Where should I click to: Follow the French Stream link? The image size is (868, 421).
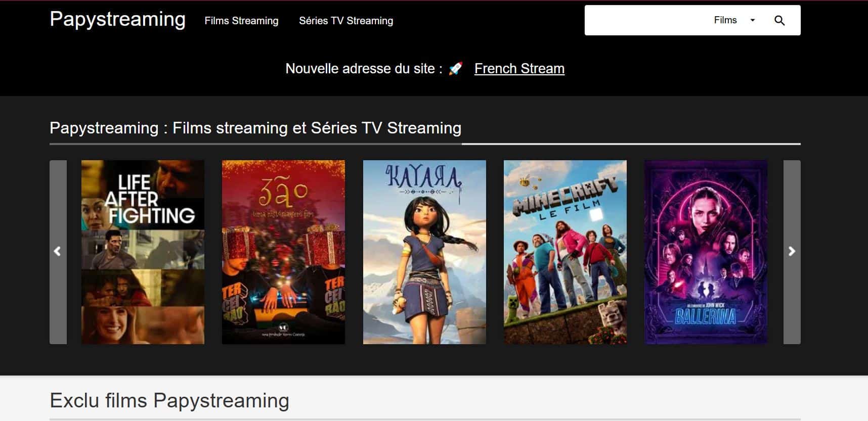coord(519,68)
